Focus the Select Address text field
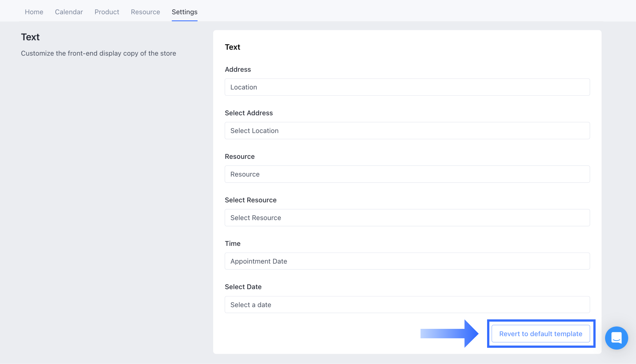This screenshot has height=364, width=636. pos(407,130)
